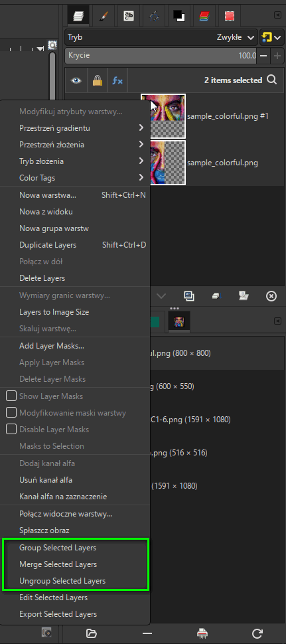Choose Group Selected Layers entry
Screen dimensions: 286x644
coord(75,548)
